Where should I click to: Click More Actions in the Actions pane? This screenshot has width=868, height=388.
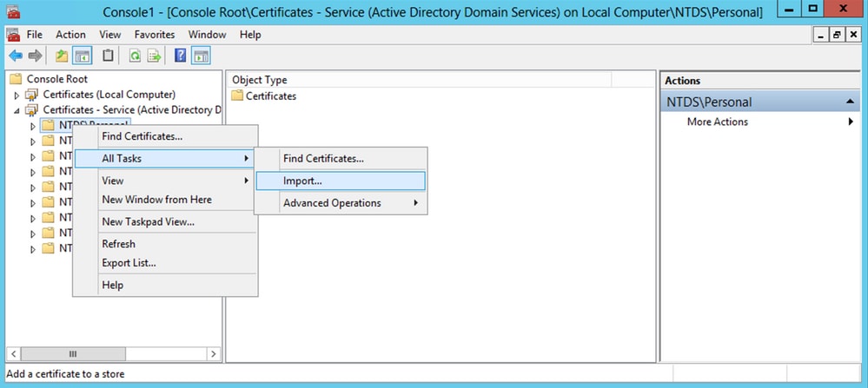[x=718, y=122]
